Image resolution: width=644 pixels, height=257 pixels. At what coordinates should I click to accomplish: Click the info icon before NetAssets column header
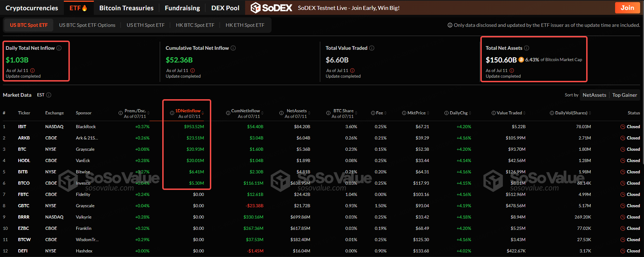pos(281,113)
